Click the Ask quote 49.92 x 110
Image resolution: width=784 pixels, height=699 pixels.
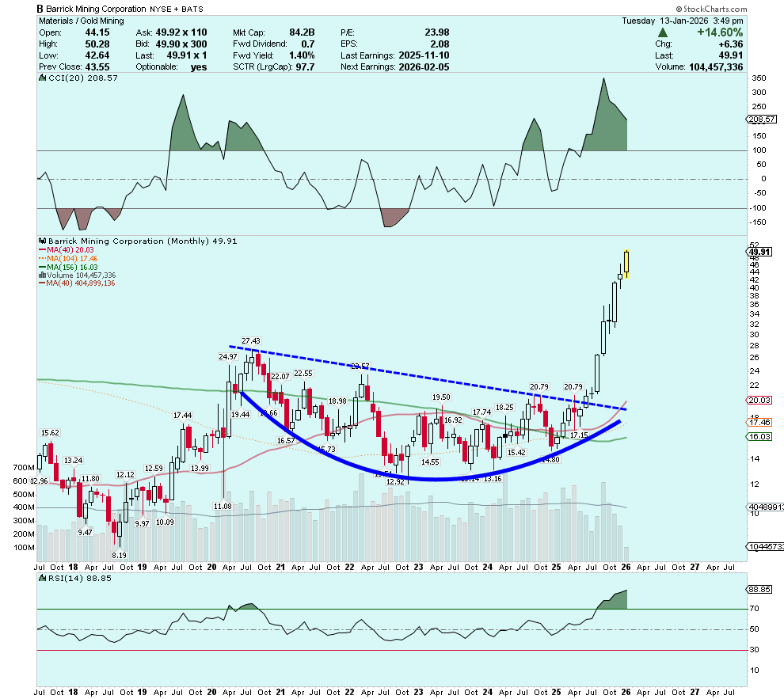coord(181,32)
